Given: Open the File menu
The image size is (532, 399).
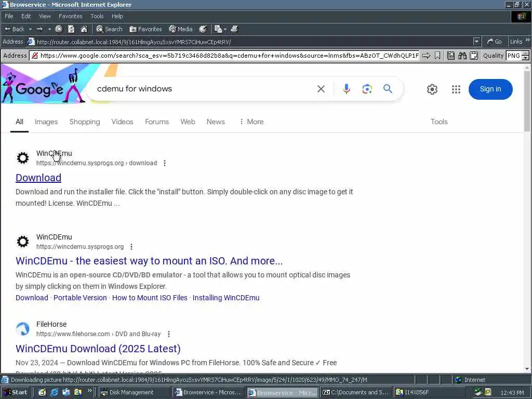Looking at the screenshot, I should pyautogui.click(x=9, y=16).
